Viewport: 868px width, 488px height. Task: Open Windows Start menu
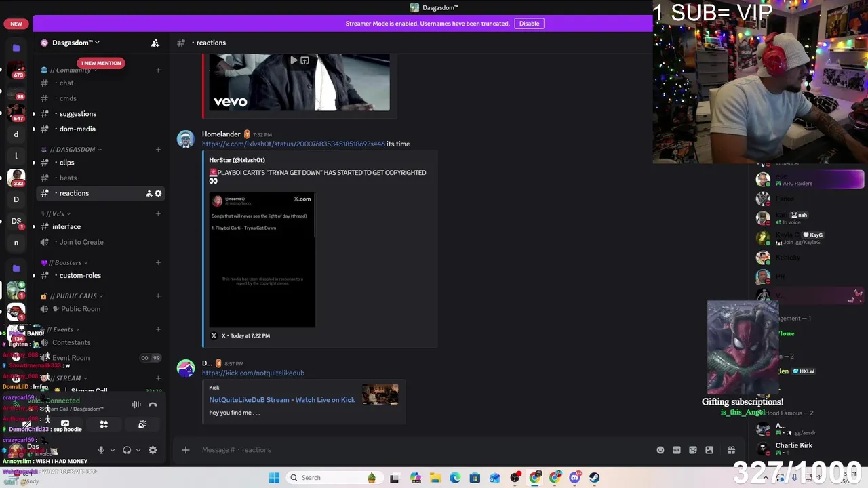click(274, 478)
